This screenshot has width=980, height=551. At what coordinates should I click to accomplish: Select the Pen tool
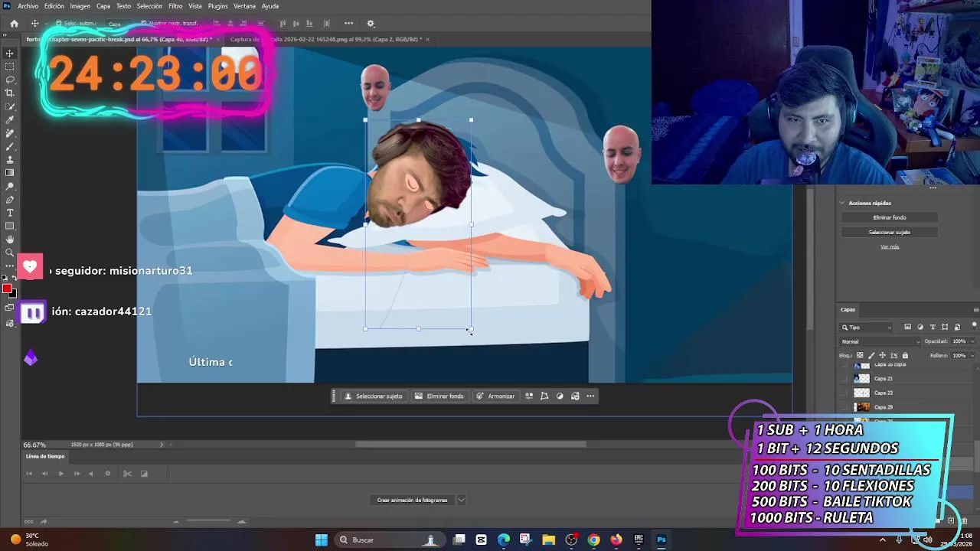coord(10,200)
